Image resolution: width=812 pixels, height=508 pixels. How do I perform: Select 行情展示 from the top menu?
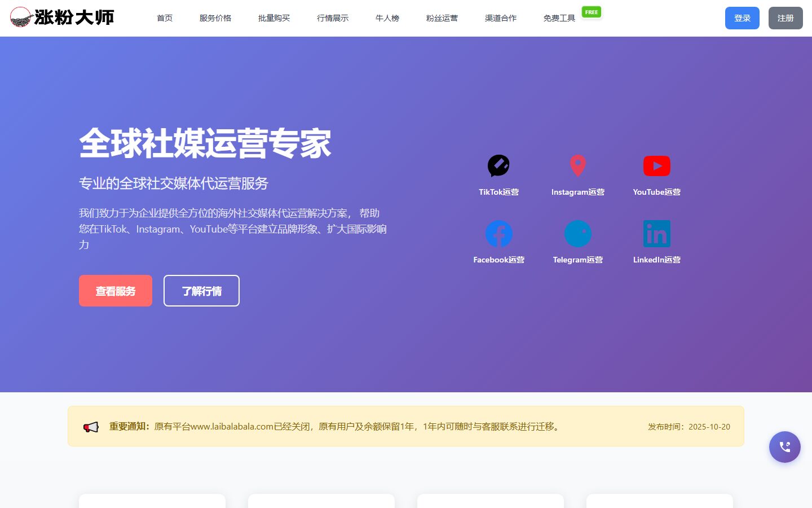[333, 18]
